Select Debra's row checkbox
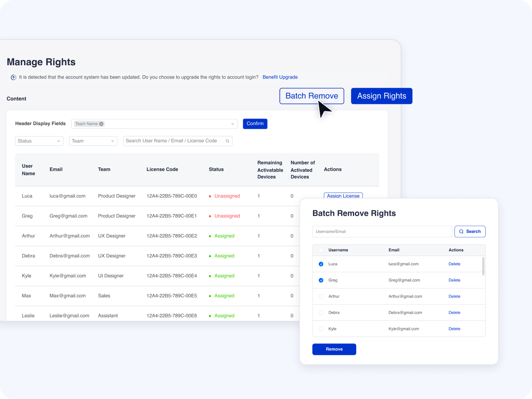The image size is (532, 399). (x=321, y=313)
